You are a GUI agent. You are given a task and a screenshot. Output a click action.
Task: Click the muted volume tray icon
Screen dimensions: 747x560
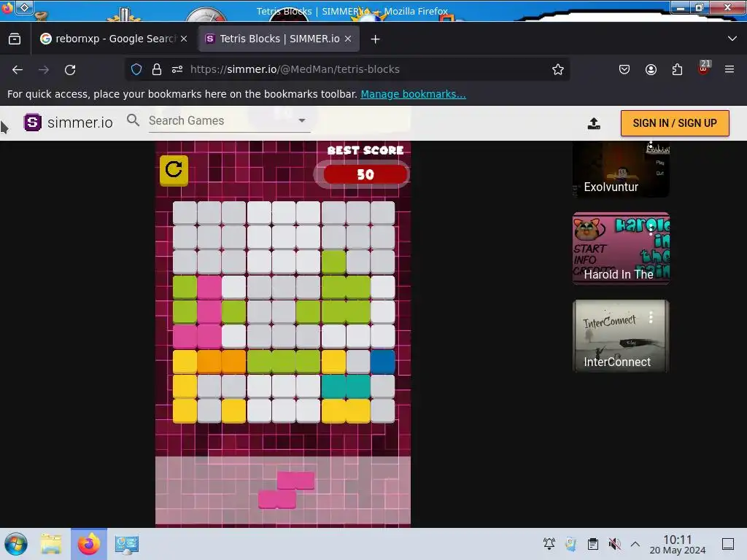[614, 544]
